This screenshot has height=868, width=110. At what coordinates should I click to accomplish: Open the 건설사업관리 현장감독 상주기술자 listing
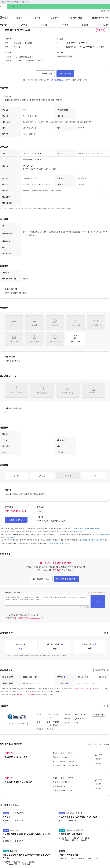click(x=19, y=782)
